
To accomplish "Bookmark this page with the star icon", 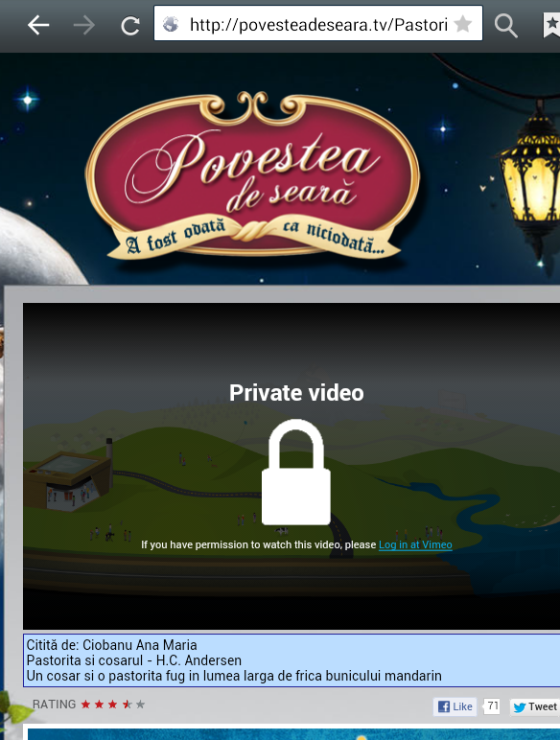I will (x=463, y=24).
